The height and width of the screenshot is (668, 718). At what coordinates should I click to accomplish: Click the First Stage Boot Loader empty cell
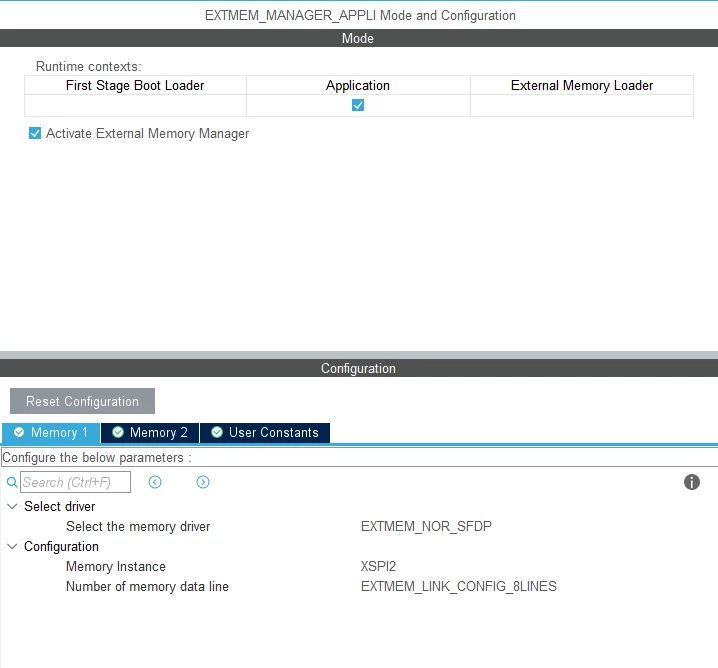pyautogui.click(x=135, y=105)
